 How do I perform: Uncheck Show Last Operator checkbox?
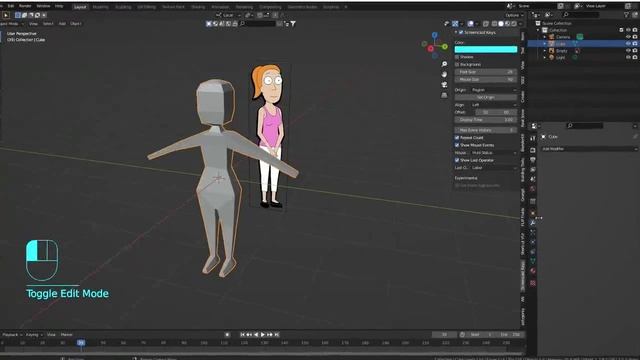(457, 160)
